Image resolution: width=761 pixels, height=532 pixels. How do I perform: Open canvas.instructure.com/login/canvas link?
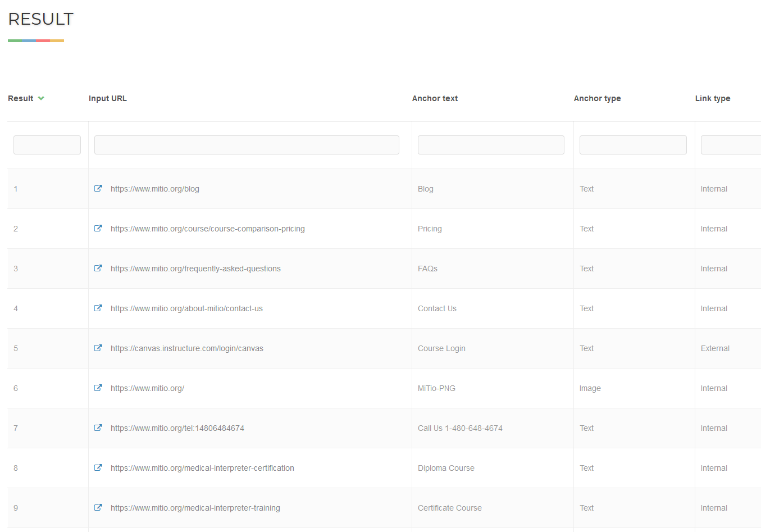click(x=187, y=348)
